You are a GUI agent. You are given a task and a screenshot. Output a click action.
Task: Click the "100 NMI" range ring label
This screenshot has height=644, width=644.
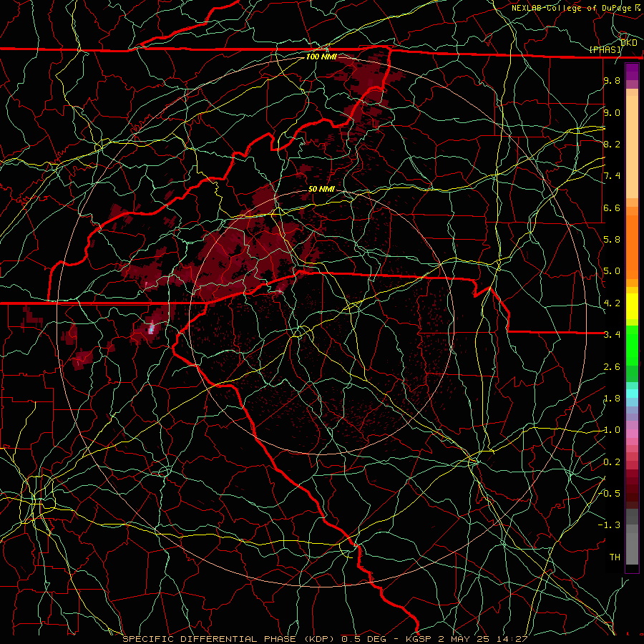[x=321, y=57]
